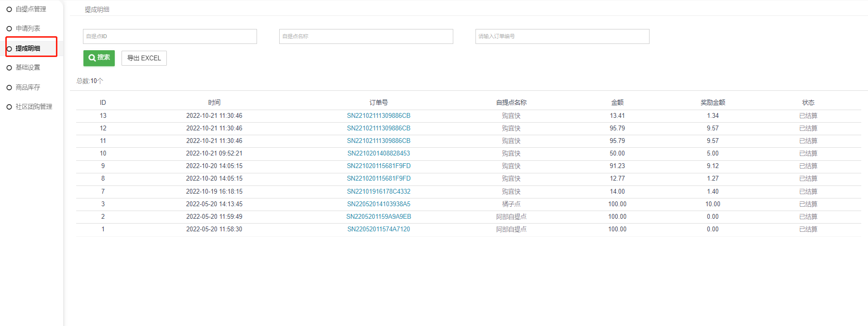The height and width of the screenshot is (326, 868).
Task: Click the 导出 EXCEL button
Action: pyautogui.click(x=144, y=58)
